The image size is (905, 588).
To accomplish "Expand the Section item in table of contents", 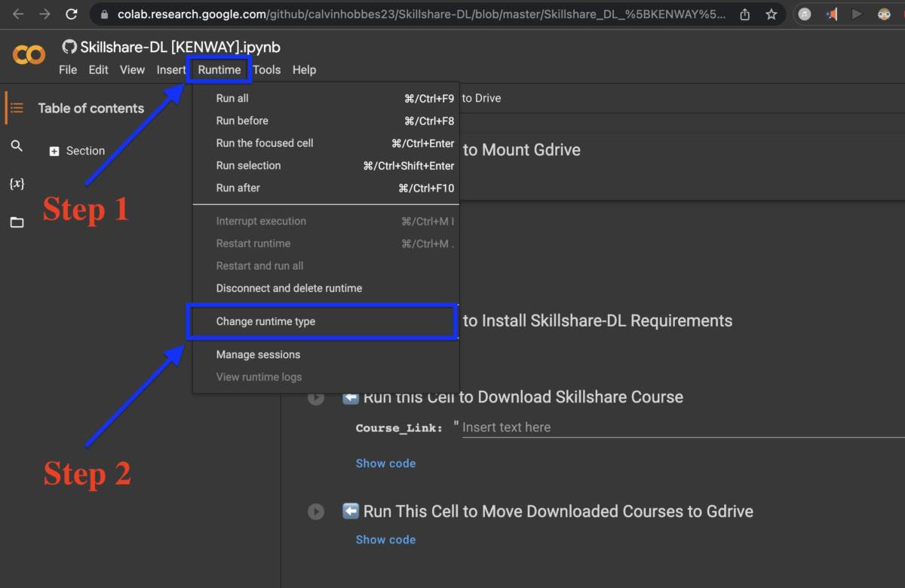I will [54, 151].
